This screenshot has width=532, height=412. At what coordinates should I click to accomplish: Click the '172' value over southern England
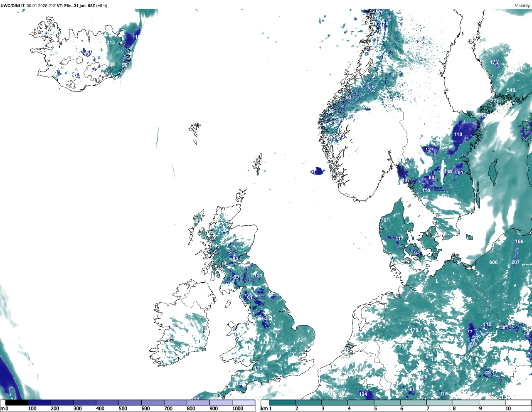[x=259, y=369]
